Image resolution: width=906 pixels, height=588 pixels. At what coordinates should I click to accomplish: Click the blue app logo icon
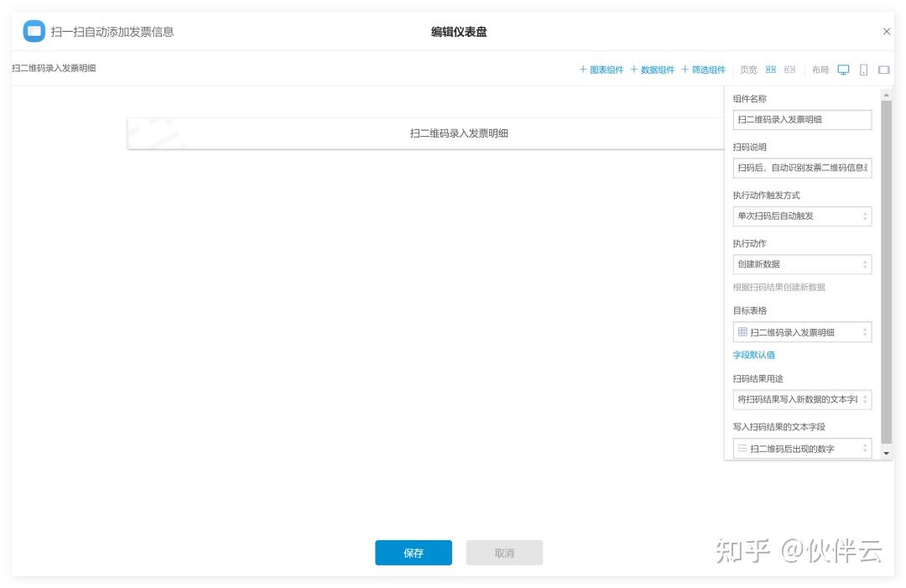pos(34,32)
